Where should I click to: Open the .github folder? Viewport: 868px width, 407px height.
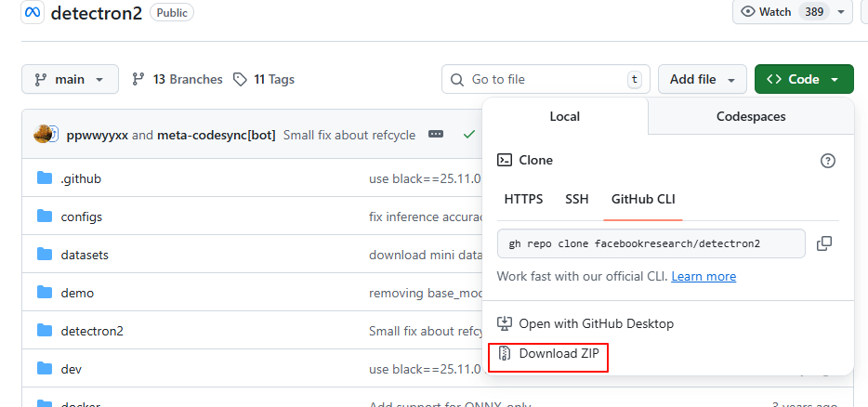tap(81, 178)
